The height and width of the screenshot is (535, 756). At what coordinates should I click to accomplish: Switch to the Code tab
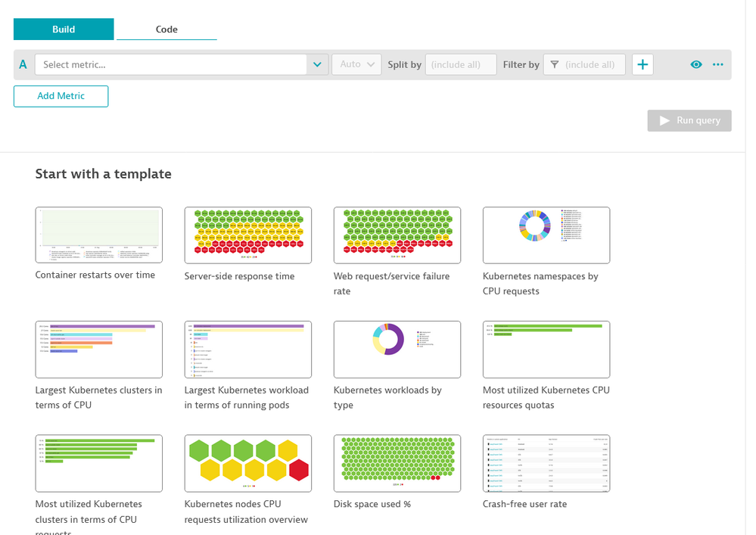pos(166,30)
